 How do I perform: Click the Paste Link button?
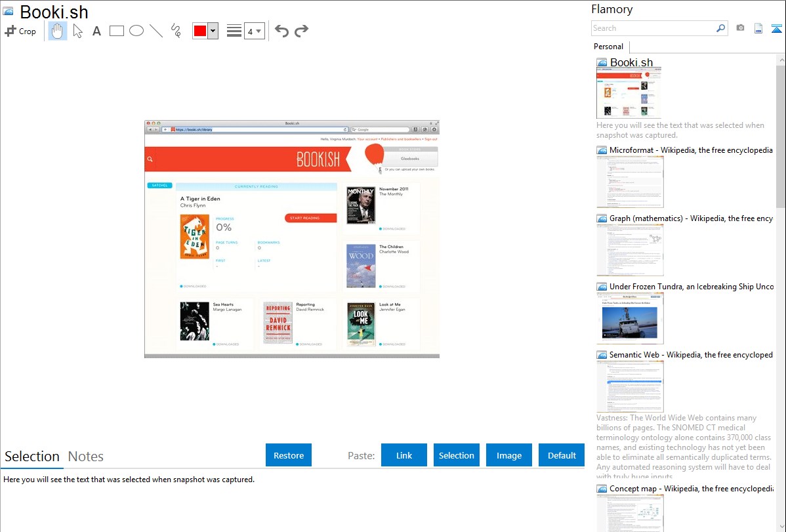[x=404, y=455]
